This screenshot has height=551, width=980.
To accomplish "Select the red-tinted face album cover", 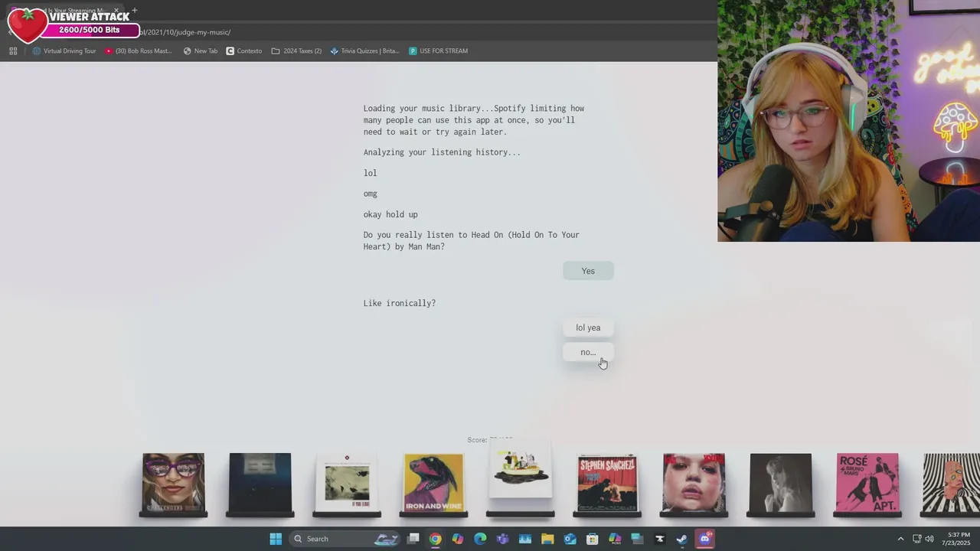I will click(694, 482).
